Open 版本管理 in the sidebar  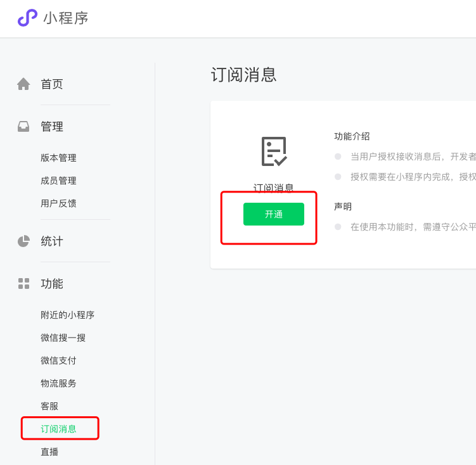[x=58, y=158]
